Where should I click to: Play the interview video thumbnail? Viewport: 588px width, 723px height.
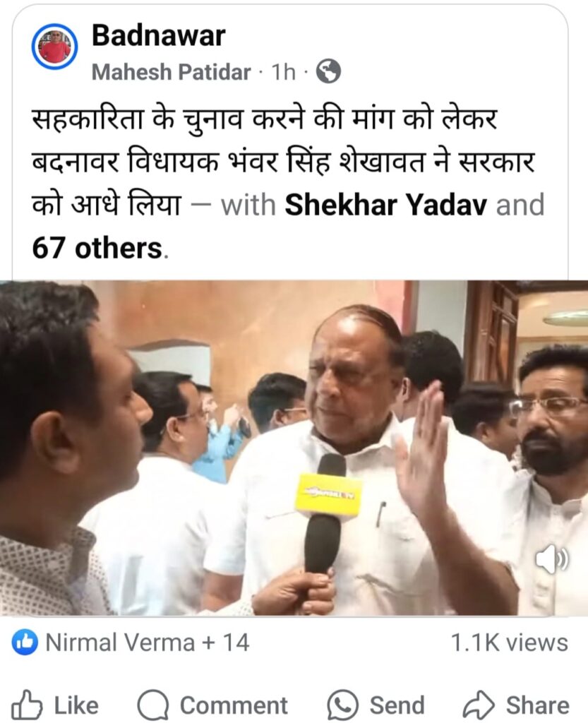pos(294,448)
